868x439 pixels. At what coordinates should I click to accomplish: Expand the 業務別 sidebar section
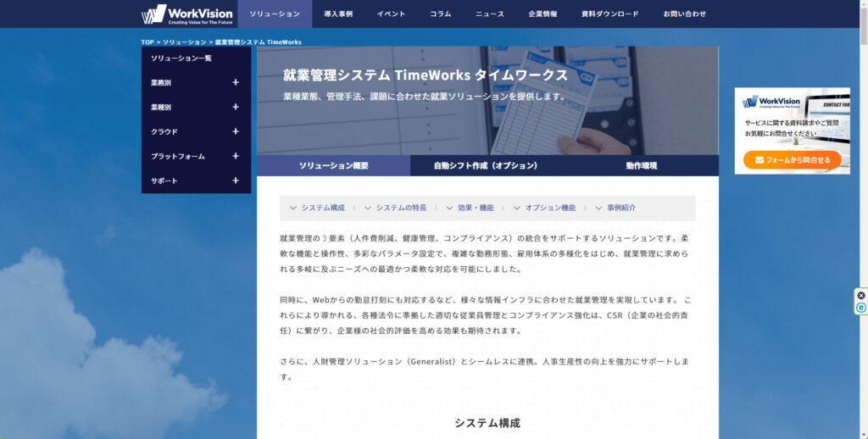click(236, 82)
